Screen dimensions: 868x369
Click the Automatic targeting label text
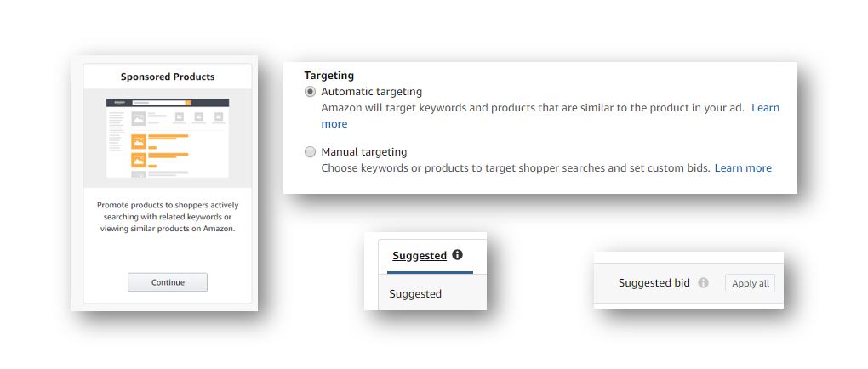coord(371,92)
